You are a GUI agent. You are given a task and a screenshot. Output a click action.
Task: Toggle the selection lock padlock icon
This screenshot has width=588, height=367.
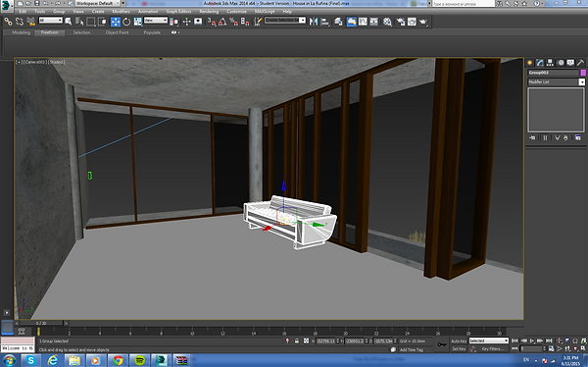point(297,341)
